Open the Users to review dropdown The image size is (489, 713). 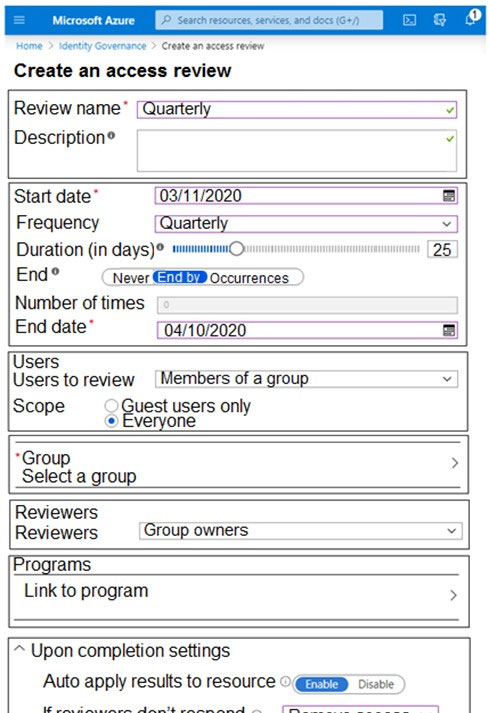[x=306, y=379]
